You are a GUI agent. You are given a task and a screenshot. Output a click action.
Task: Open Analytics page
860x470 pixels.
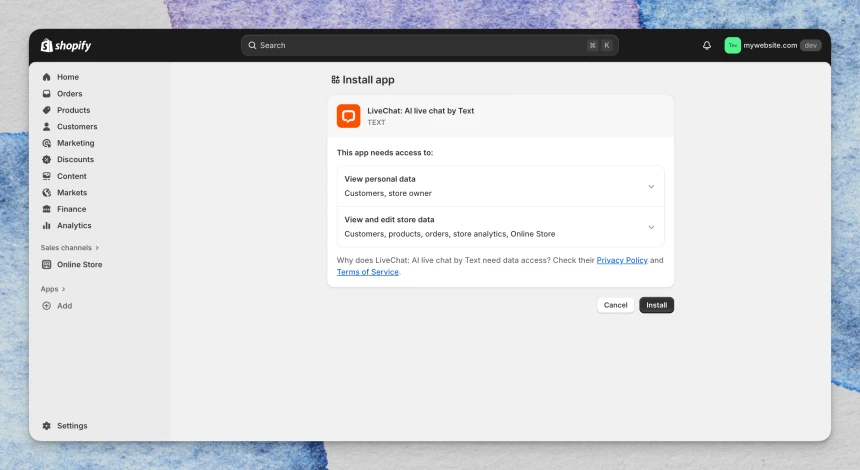coord(74,225)
